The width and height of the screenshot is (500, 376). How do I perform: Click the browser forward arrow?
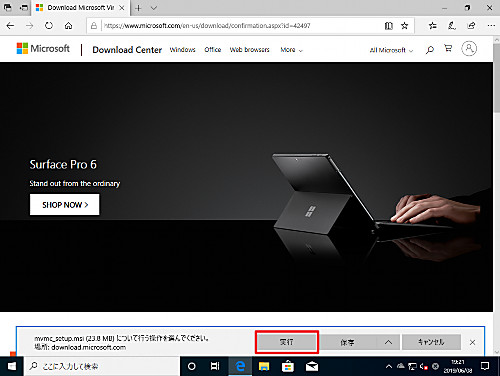coord(30,26)
